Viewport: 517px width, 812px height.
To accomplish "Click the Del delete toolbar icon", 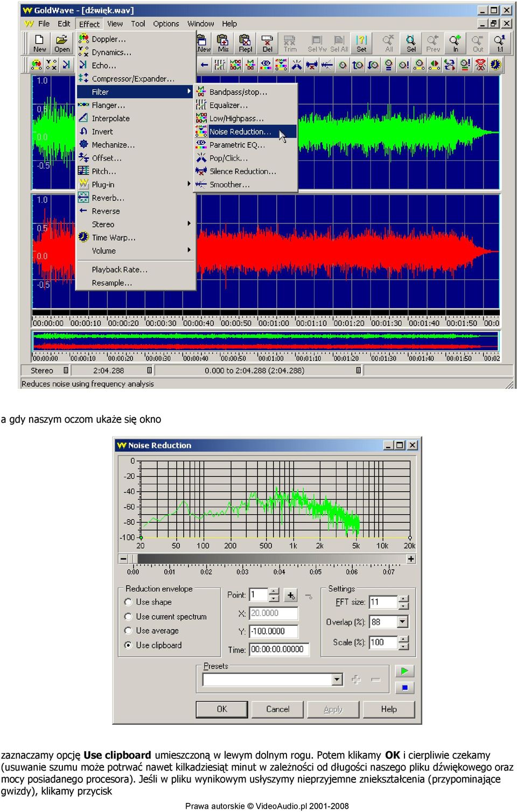I will [x=267, y=43].
